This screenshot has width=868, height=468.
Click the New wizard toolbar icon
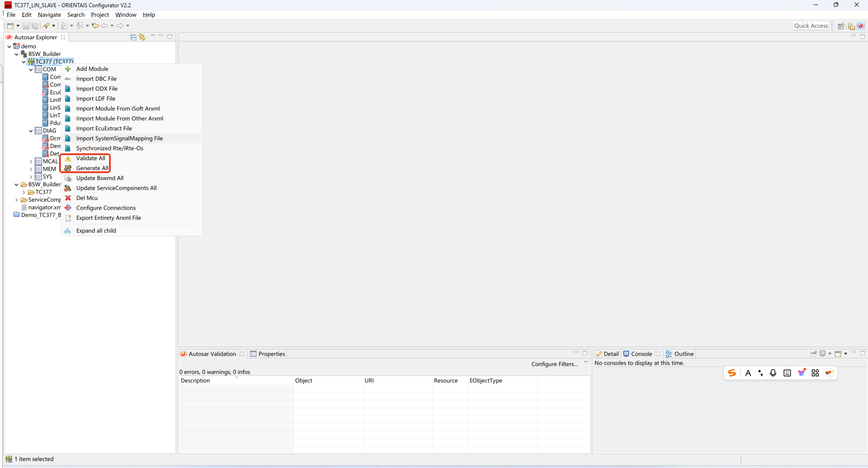click(x=10, y=26)
